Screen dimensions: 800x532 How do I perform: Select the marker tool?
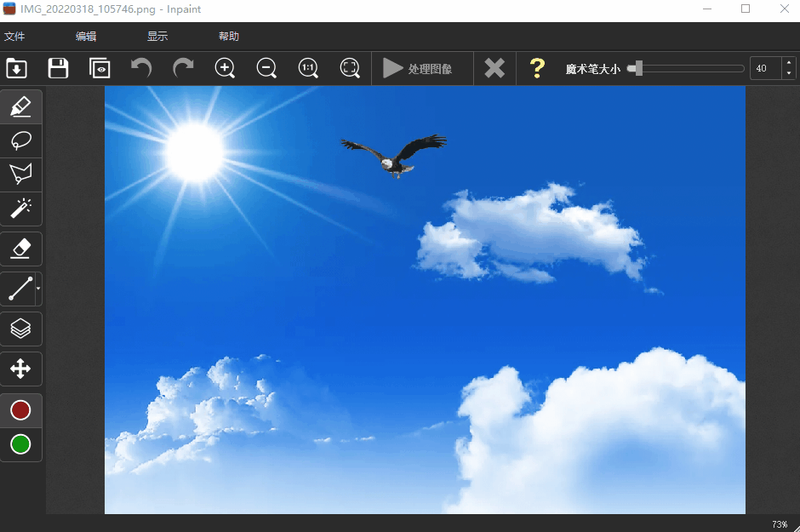point(21,106)
